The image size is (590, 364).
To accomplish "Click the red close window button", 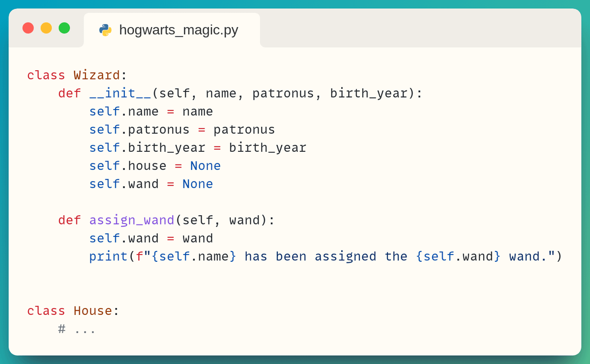I will tap(28, 28).
